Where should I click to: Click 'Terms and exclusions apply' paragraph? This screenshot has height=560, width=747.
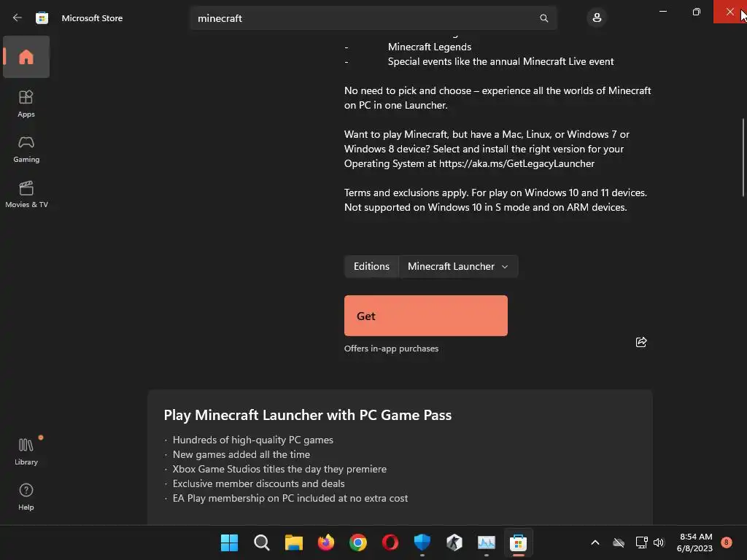[495, 200]
